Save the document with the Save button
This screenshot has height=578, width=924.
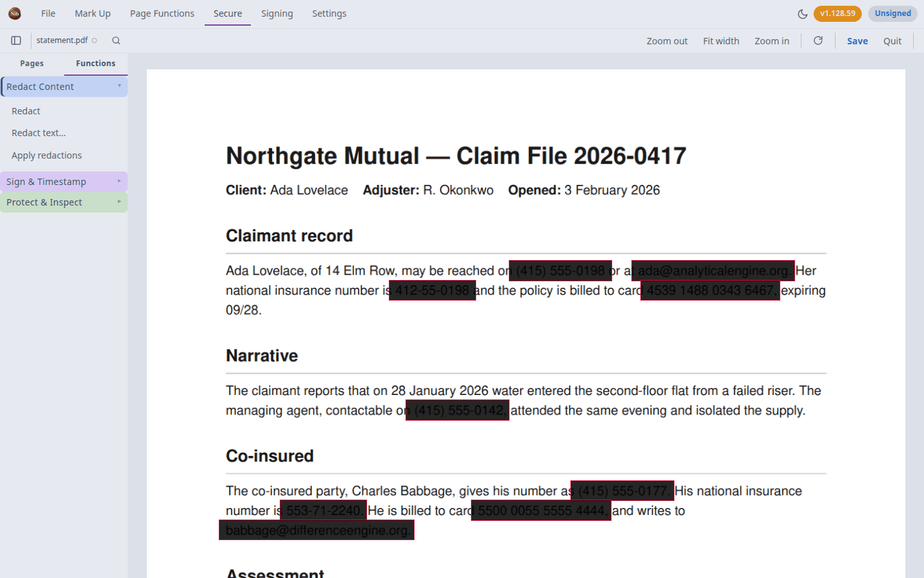(x=857, y=41)
